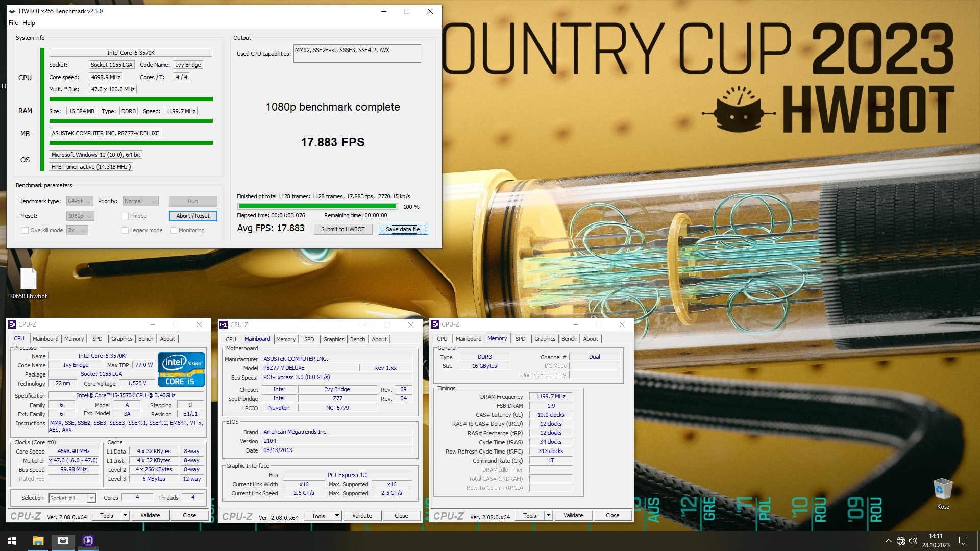Click the Level 3 6 MBytes cache value
The height and width of the screenshot is (551, 980).
click(154, 479)
